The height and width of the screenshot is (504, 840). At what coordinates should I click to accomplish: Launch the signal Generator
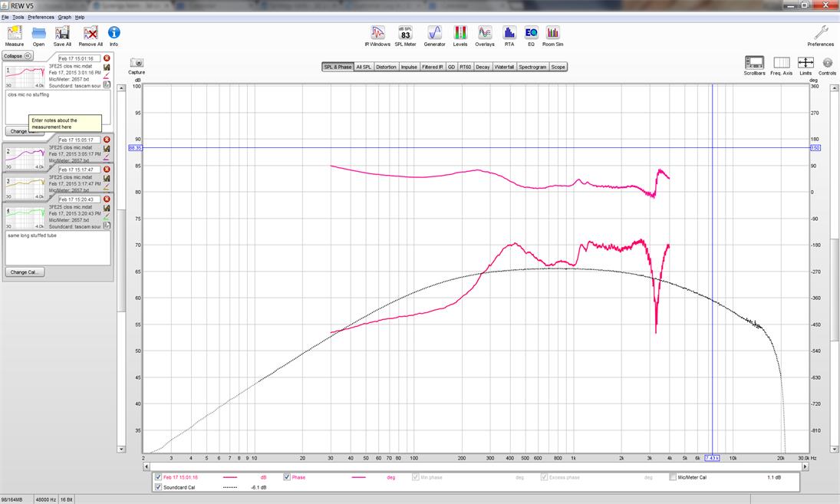(434, 36)
